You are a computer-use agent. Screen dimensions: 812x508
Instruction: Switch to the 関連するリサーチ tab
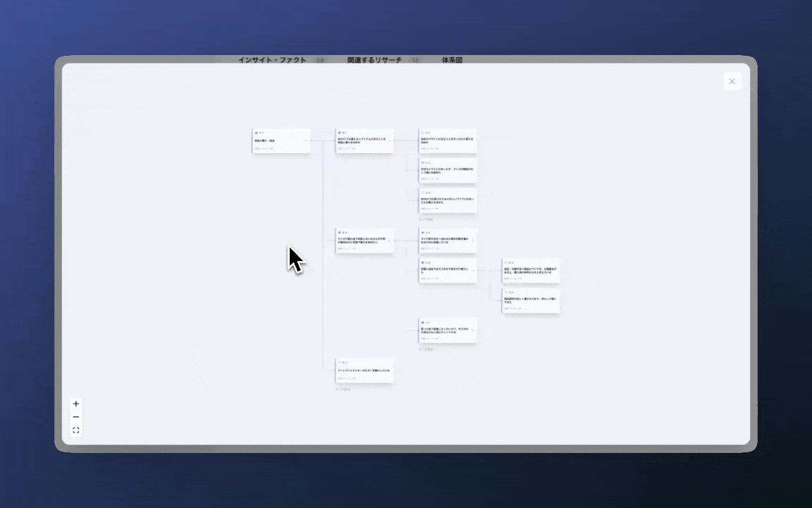coord(374,59)
